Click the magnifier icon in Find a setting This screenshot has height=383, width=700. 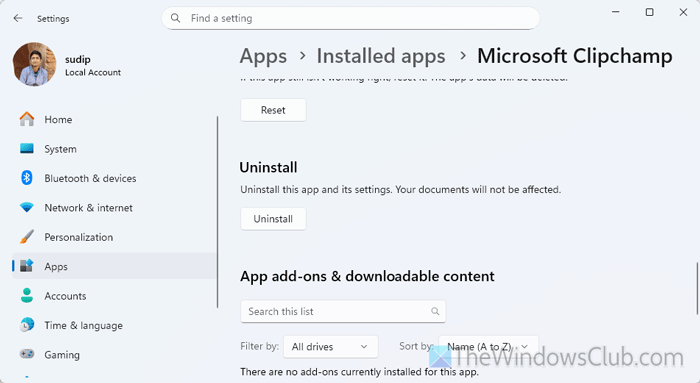(x=175, y=18)
